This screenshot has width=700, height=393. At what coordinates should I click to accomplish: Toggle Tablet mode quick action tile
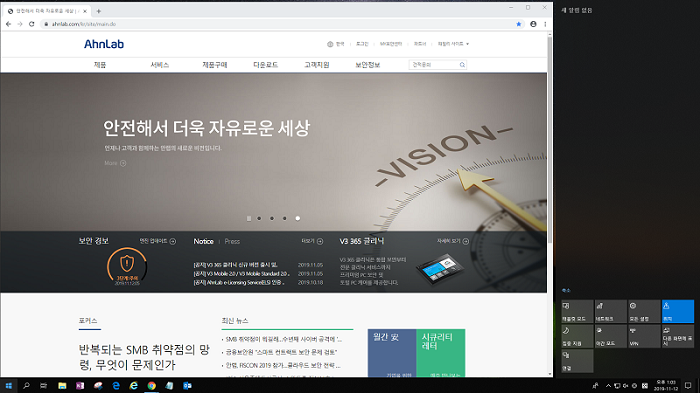pos(577,311)
